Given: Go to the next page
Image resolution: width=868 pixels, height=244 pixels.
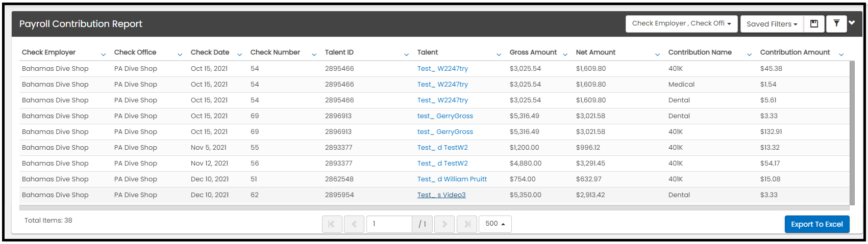Looking at the screenshot, I should point(444,224).
